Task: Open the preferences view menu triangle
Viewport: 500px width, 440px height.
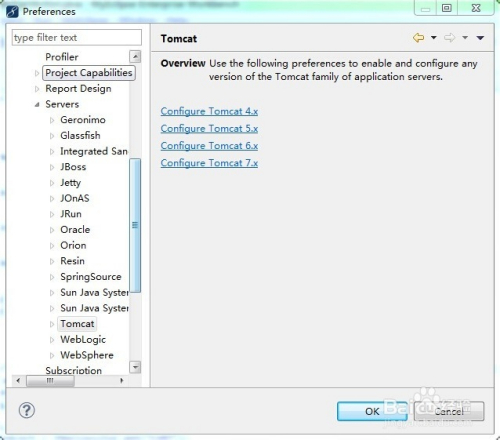Action: coord(480,38)
